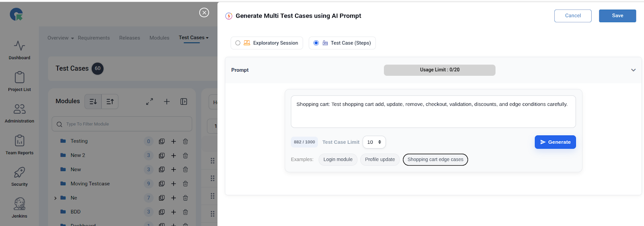Select the Test Case (Steps) radio option
Screen dimensions: 644x226
point(316,43)
